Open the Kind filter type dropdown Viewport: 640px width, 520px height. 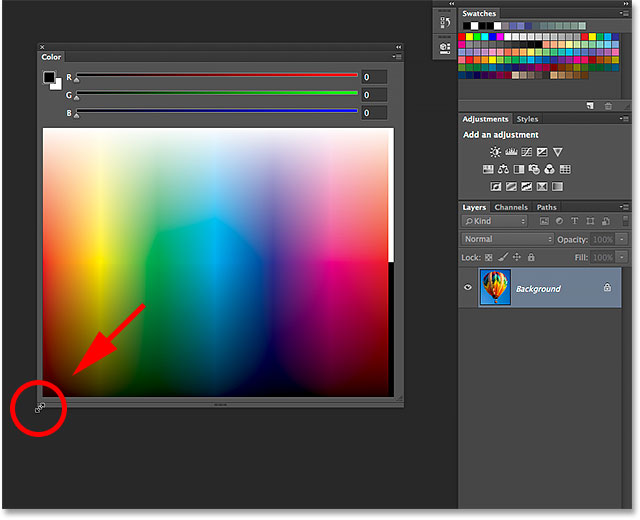495,221
